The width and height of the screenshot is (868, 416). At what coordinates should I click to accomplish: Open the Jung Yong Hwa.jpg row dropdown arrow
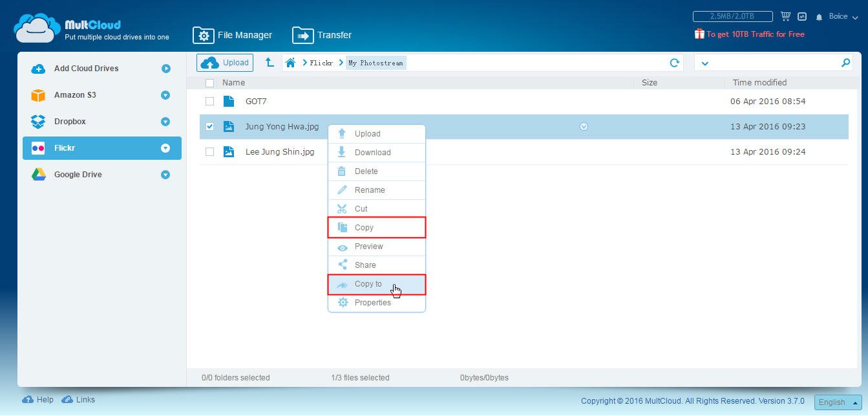584,127
